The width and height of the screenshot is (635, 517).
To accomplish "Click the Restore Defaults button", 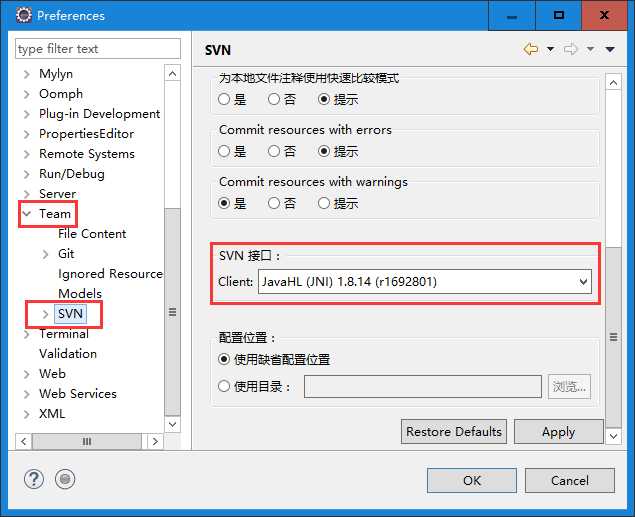I will pos(454,432).
